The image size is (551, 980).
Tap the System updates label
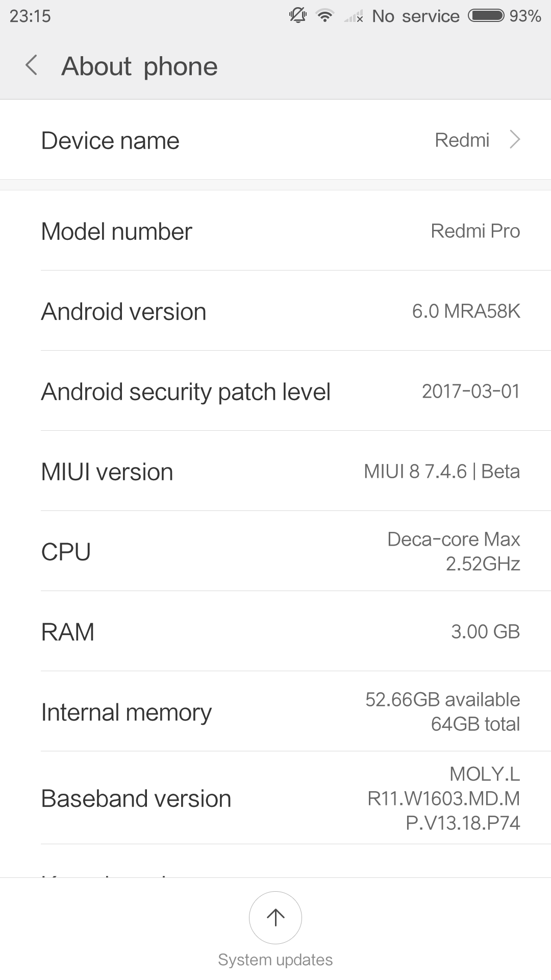coord(275,960)
